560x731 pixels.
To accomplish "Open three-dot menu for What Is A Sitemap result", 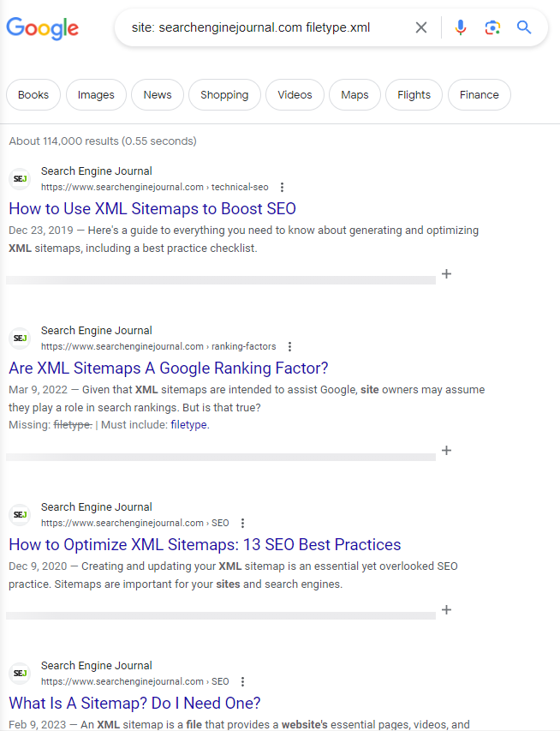I will coord(242,681).
